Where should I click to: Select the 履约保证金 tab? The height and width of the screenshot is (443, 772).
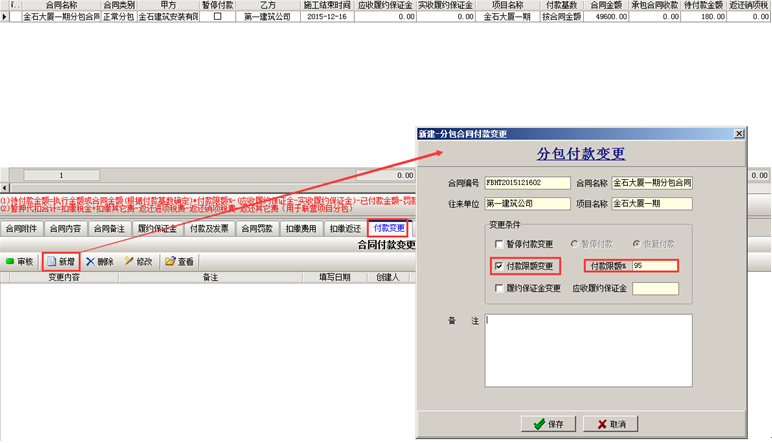coord(157,228)
